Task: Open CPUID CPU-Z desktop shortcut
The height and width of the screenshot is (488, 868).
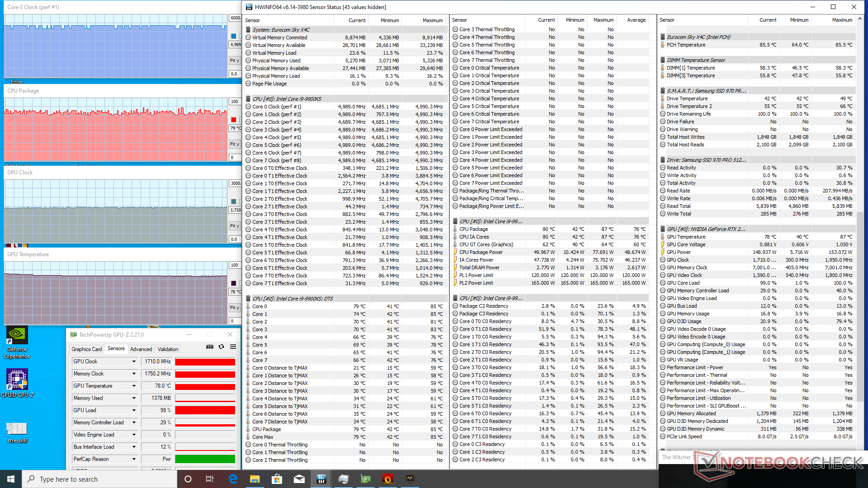Action: pos(17,383)
